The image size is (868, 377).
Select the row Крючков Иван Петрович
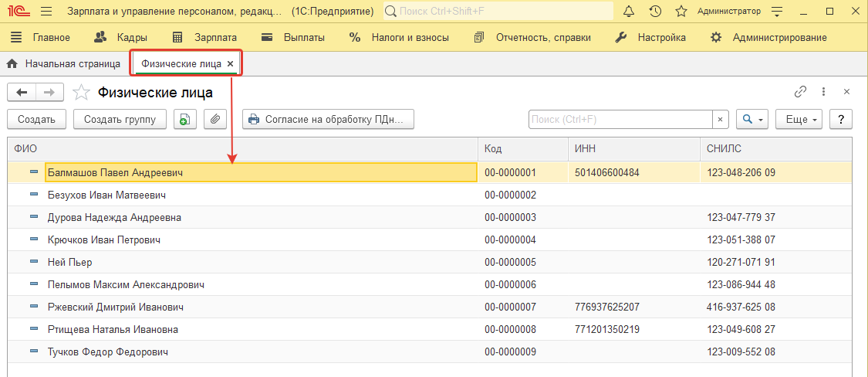point(104,240)
